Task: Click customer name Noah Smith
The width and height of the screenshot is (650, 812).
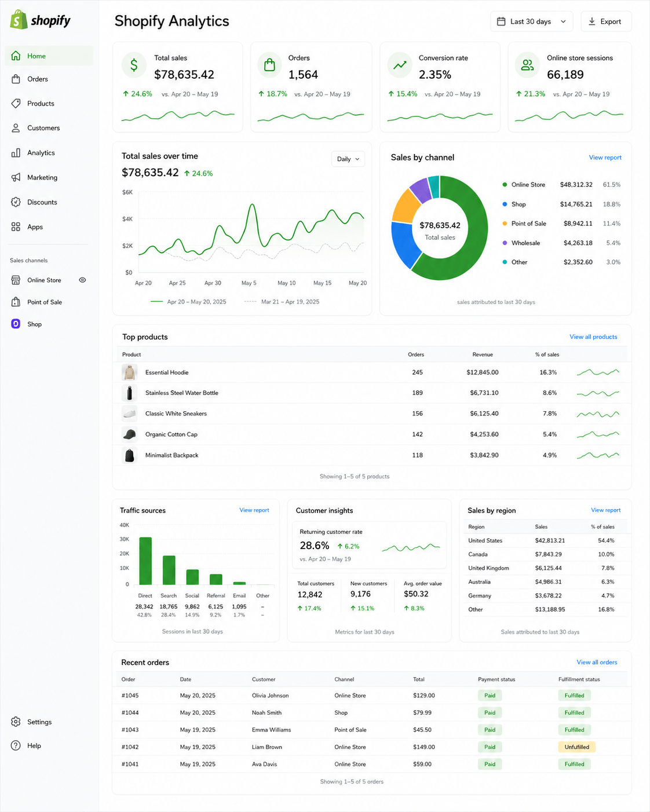Action: point(266,713)
